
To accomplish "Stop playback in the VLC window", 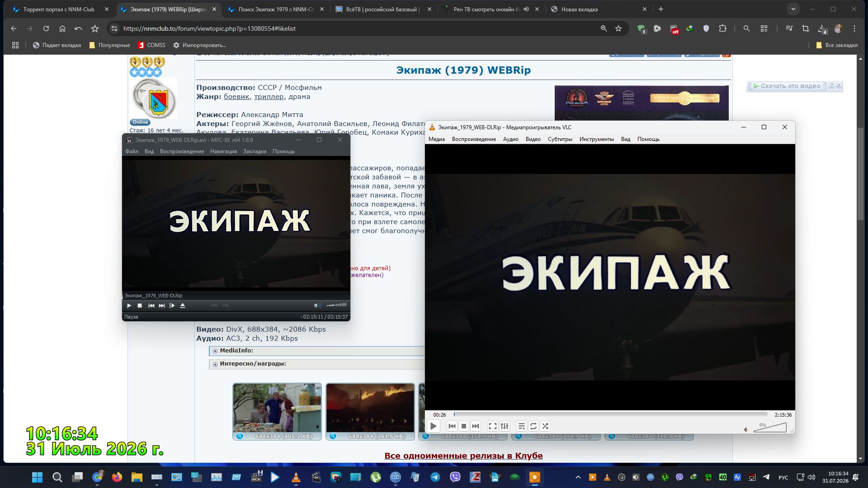I will pyautogui.click(x=463, y=426).
